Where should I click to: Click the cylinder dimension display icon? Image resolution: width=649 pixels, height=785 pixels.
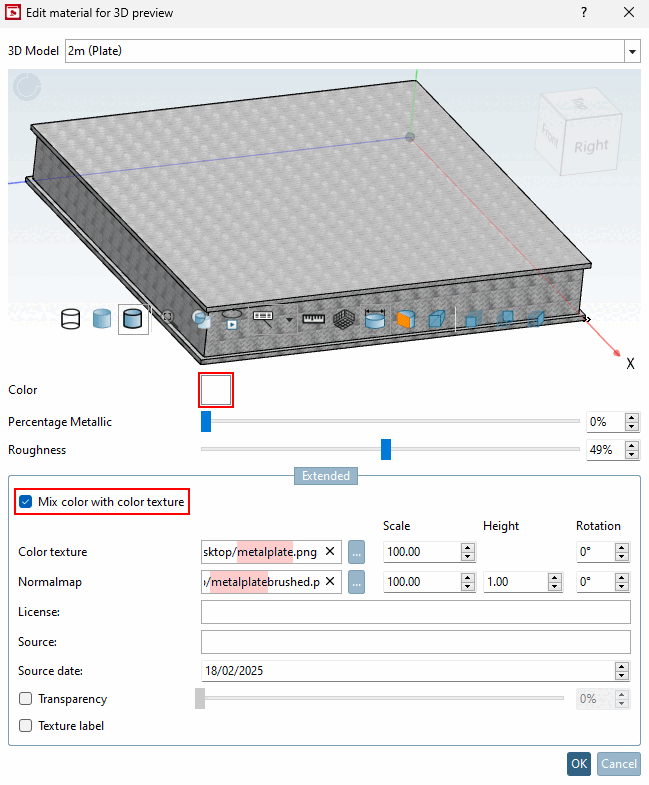pyautogui.click(x=375, y=319)
